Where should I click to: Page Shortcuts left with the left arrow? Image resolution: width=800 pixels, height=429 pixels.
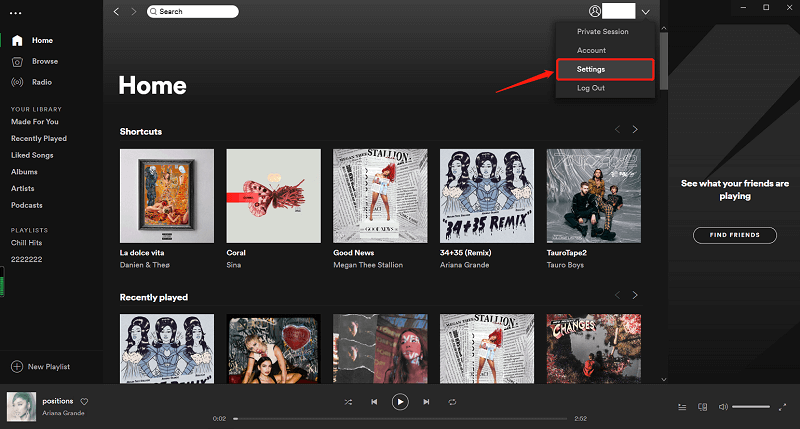(x=617, y=130)
